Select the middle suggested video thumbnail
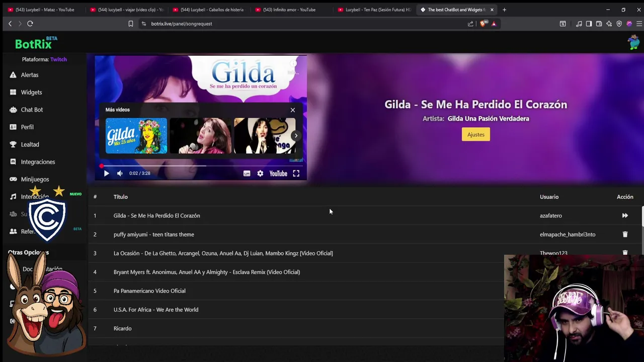Image resolution: width=644 pixels, height=362 pixels. [200, 136]
